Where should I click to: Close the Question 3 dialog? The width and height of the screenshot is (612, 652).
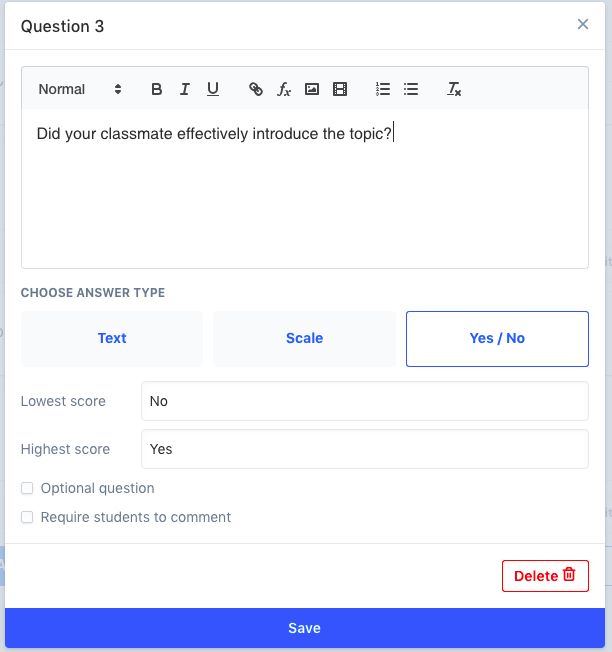(x=583, y=25)
